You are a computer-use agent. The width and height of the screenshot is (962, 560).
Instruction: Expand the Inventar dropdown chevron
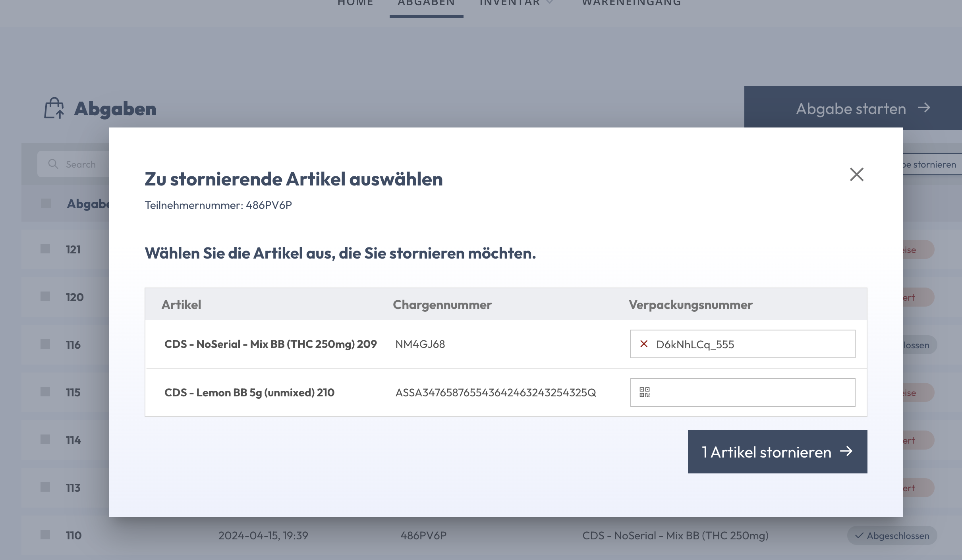pyautogui.click(x=550, y=2)
